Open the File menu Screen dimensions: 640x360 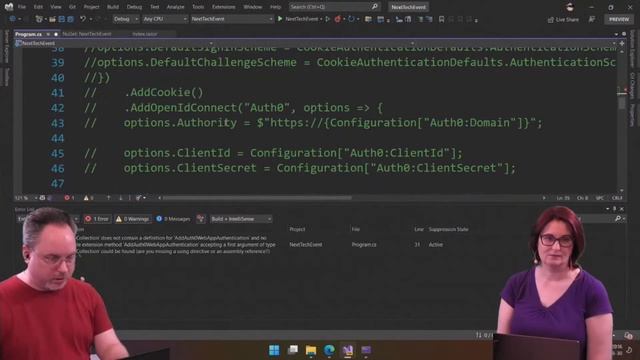tap(22, 7)
